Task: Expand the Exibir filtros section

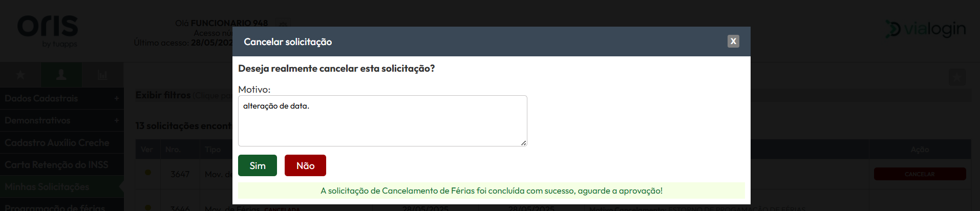Action: click(x=163, y=95)
